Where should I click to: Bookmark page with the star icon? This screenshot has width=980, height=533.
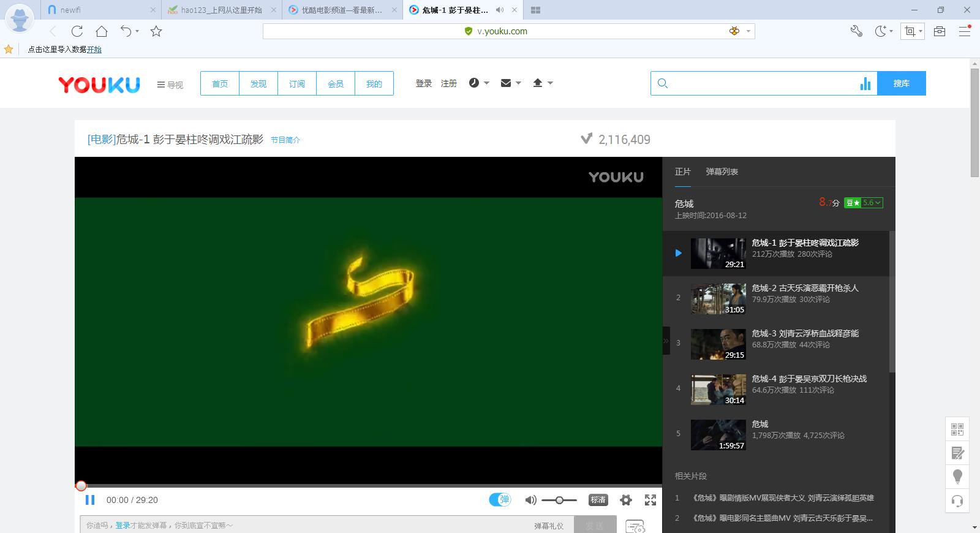156,31
